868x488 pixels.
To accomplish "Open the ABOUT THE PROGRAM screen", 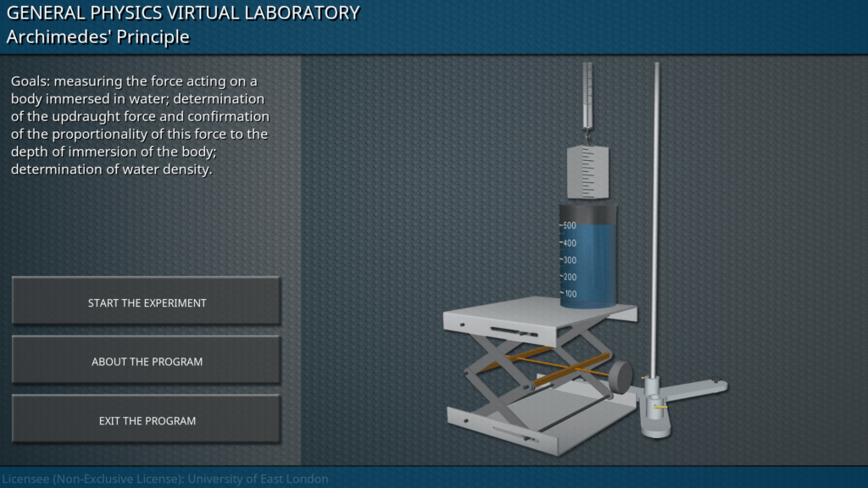I will (x=147, y=362).
